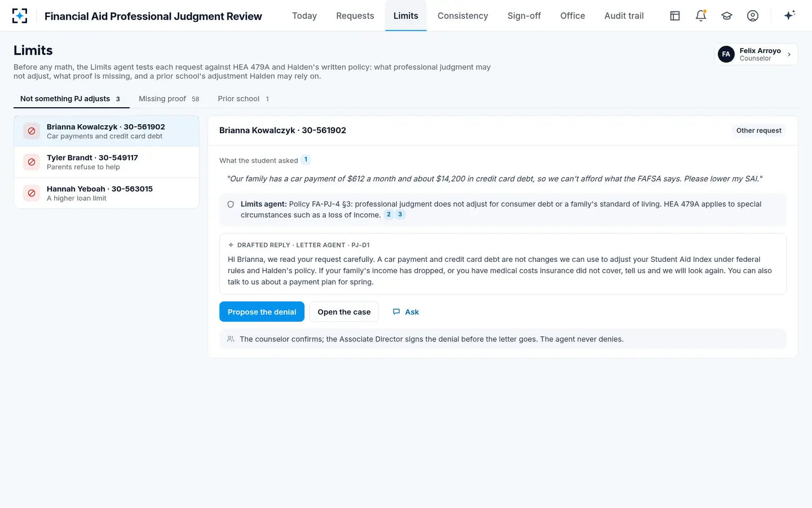Click Brianna Kowalczyk's denied icon

(x=32, y=131)
